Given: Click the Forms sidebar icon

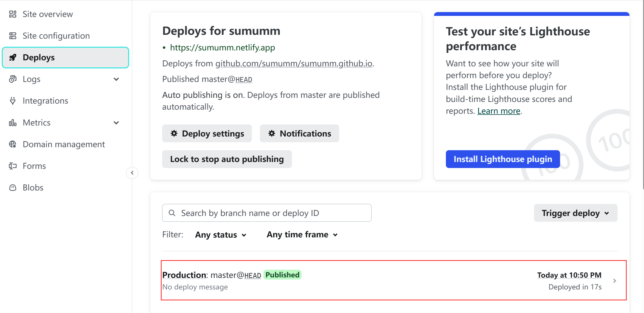Looking at the screenshot, I should [13, 166].
